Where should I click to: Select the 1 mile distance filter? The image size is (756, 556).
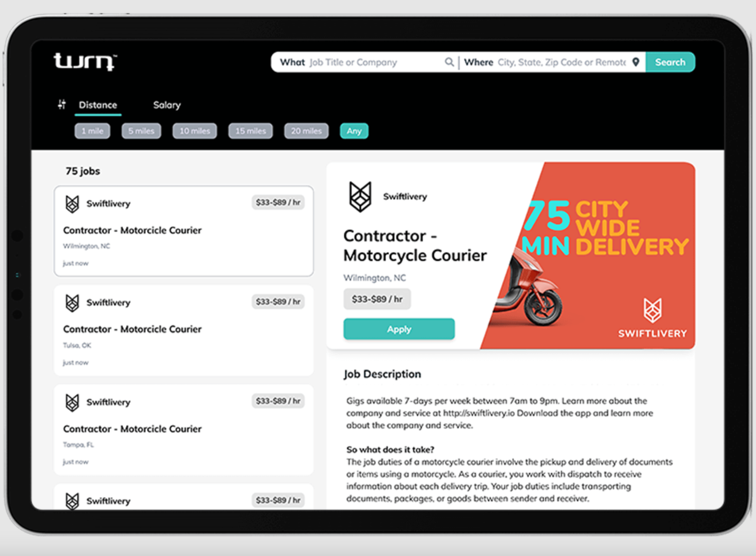[92, 131]
